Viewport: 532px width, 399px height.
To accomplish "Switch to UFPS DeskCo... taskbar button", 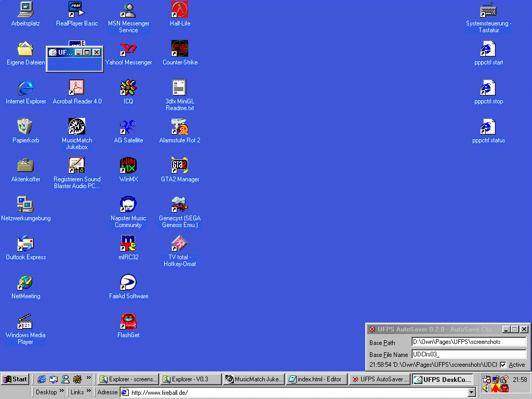I will (x=443, y=379).
